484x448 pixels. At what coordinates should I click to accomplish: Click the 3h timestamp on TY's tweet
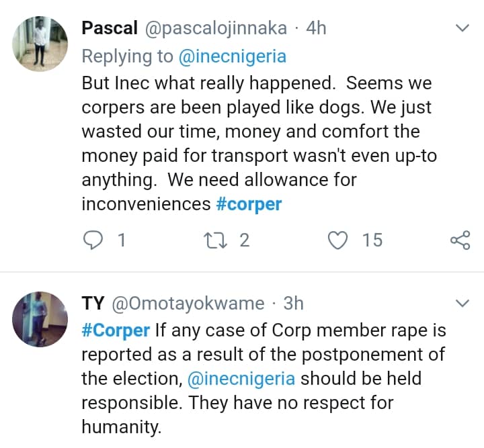[x=294, y=304]
